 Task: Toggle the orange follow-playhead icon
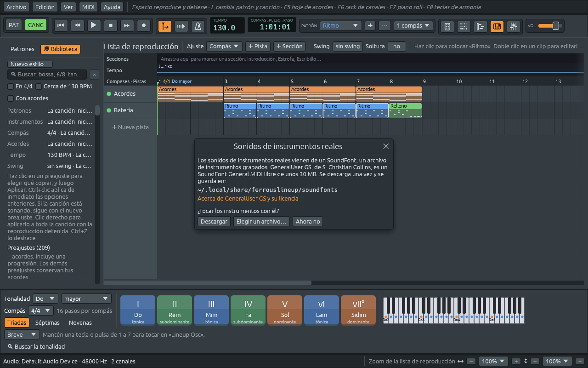point(165,26)
